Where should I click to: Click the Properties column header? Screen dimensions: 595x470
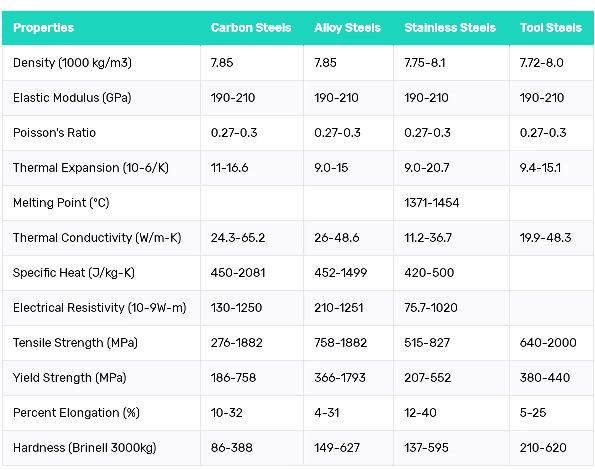(43, 28)
